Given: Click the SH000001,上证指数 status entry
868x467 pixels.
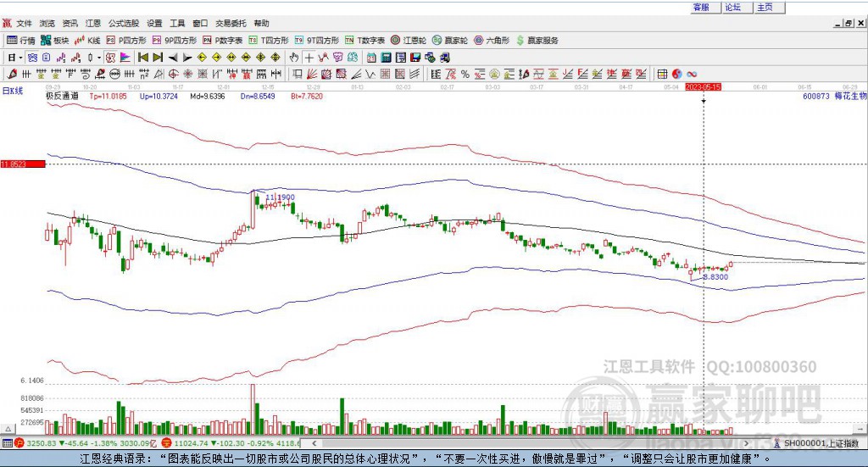Looking at the screenshot, I should [x=821, y=443].
